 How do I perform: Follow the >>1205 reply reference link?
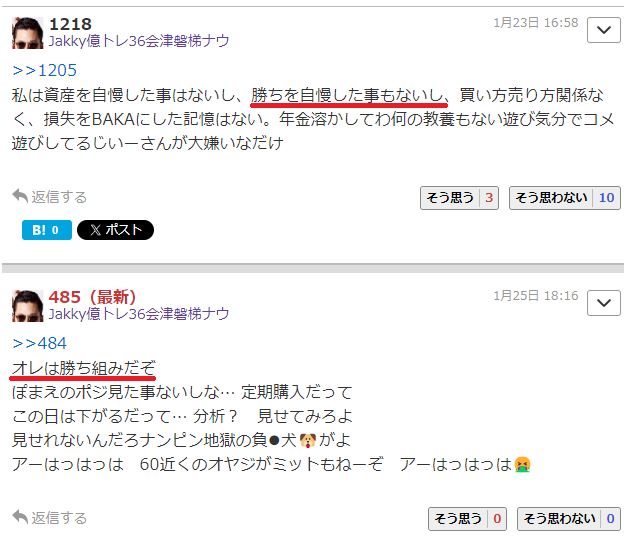pos(44,70)
